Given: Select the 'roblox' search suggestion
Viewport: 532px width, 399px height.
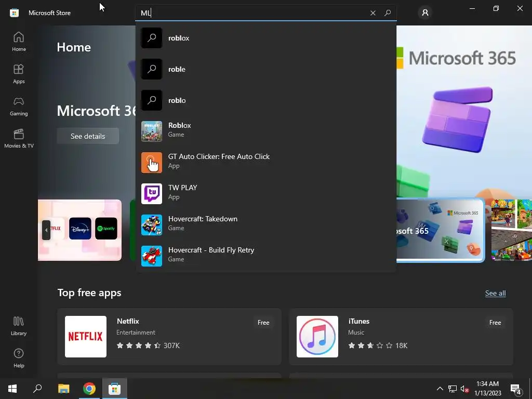Looking at the screenshot, I should (x=265, y=38).
